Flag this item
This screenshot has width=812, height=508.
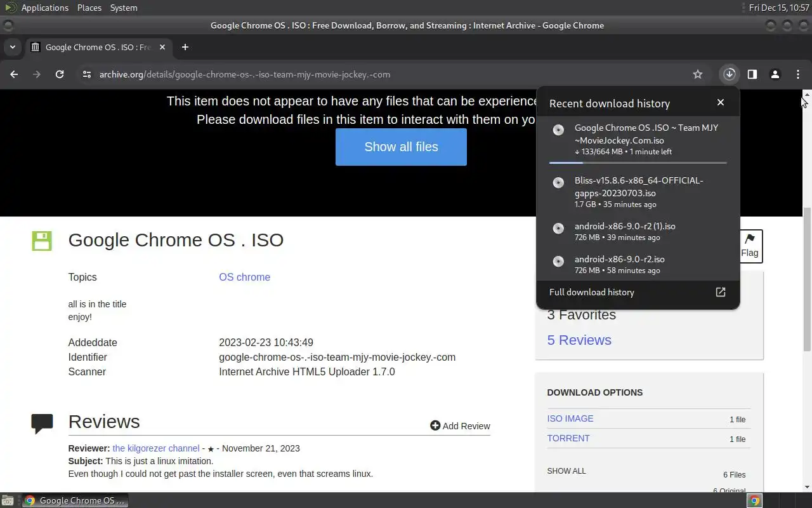click(750, 246)
